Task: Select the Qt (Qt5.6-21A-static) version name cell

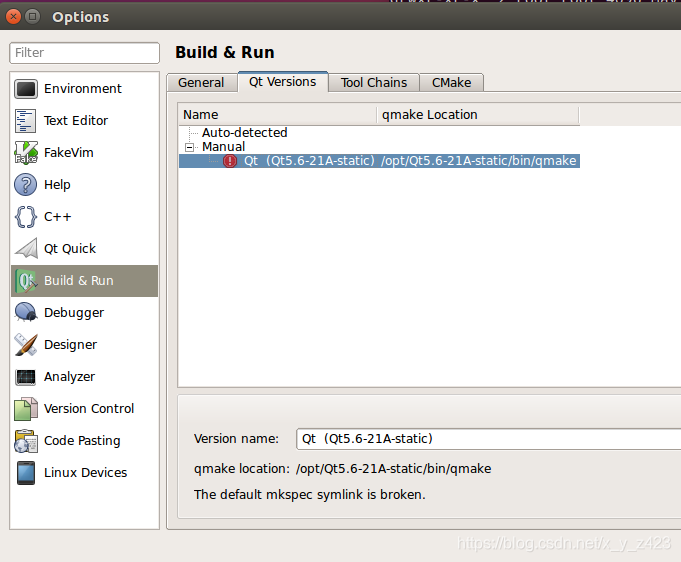Action: (309, 161)
